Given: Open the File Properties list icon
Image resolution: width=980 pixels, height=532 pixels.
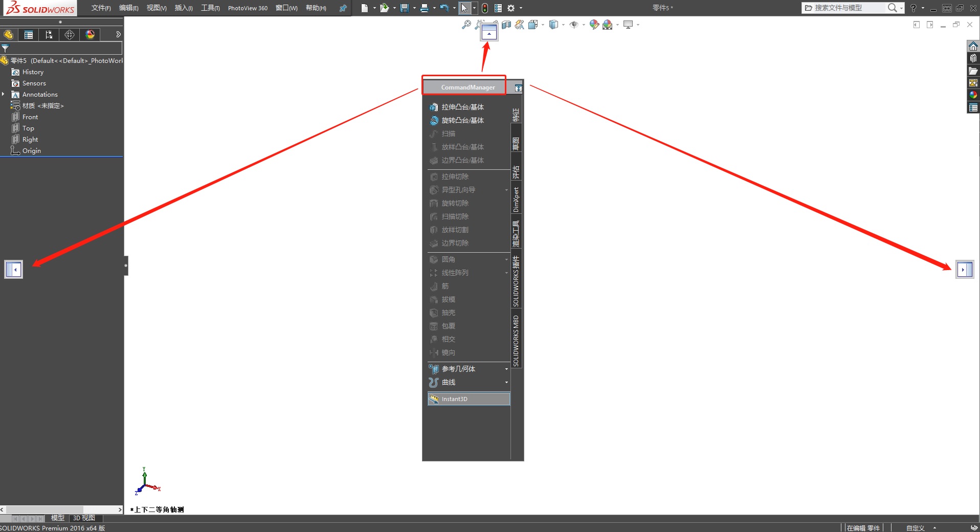Looking at the screenshot, I should coord(498,8).
